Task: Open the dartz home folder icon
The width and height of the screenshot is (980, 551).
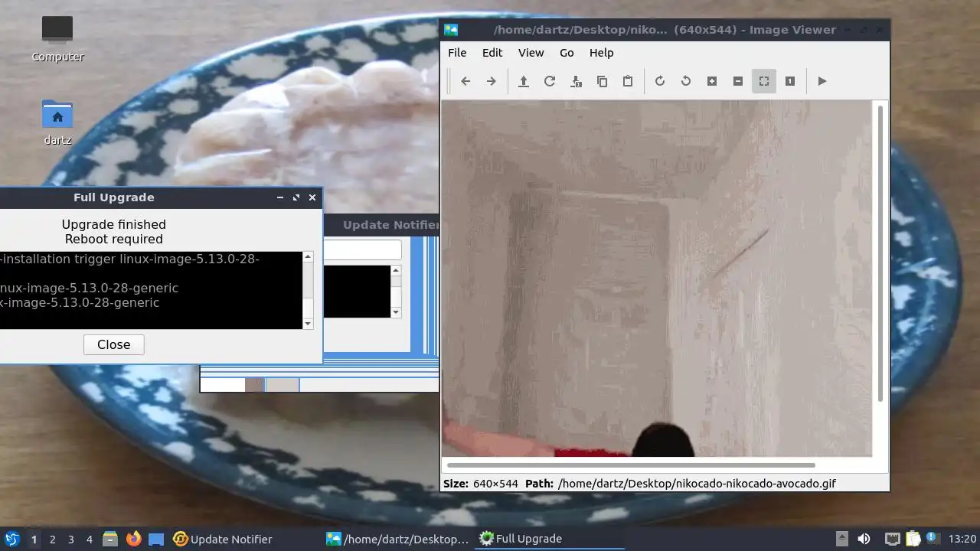Action: 57,122
